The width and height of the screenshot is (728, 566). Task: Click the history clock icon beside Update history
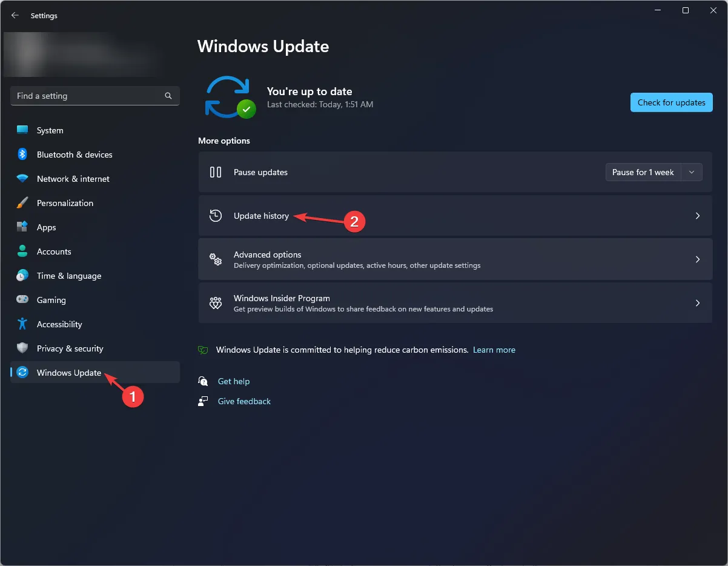pyautogui.click(x=216, y=216)
